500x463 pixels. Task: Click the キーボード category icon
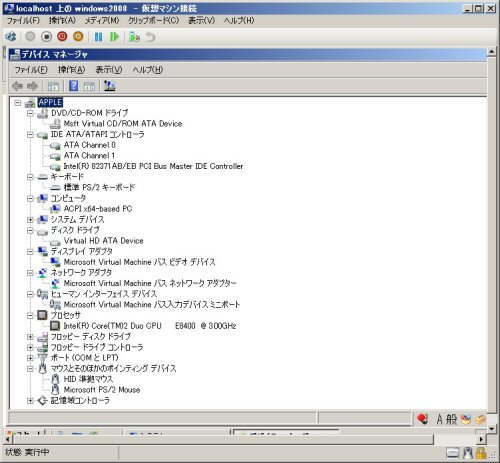[x=42, y=177]
